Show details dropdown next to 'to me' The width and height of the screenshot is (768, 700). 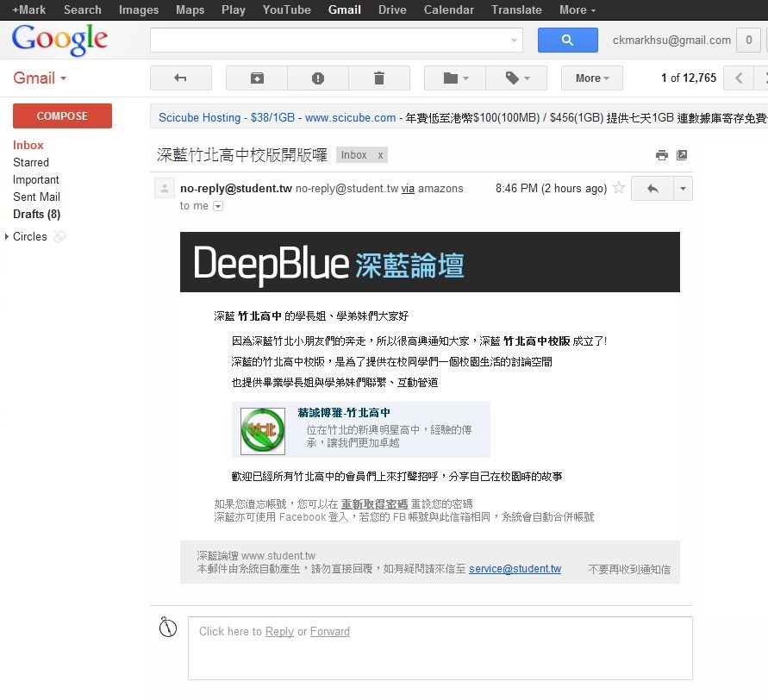[218, 206]
